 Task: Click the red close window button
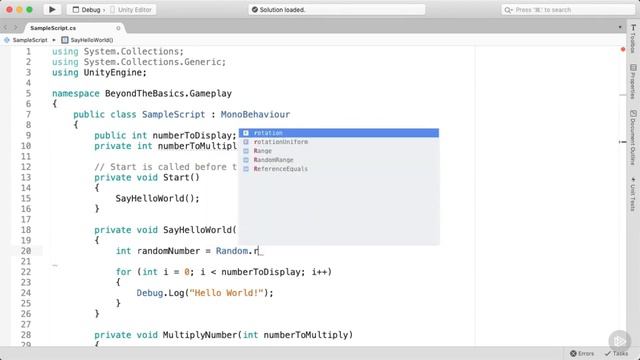[x=9, y=9]
